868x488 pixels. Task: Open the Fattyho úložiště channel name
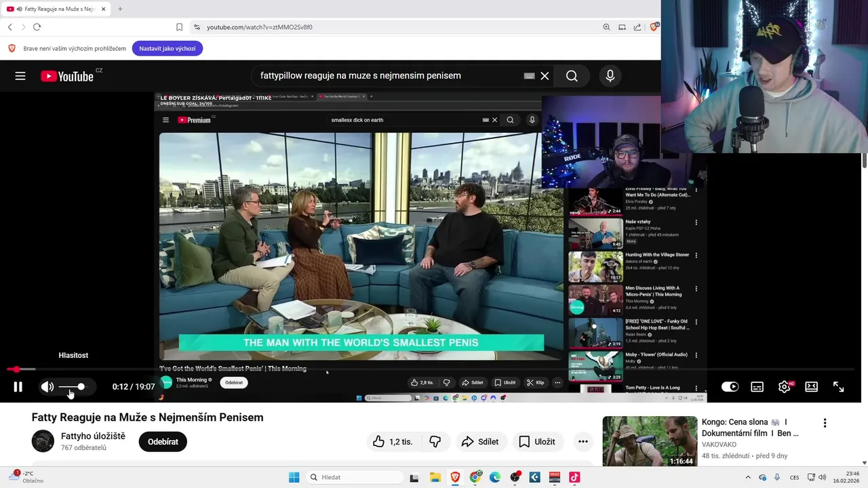pyautogui.click(x=93, y=436)
